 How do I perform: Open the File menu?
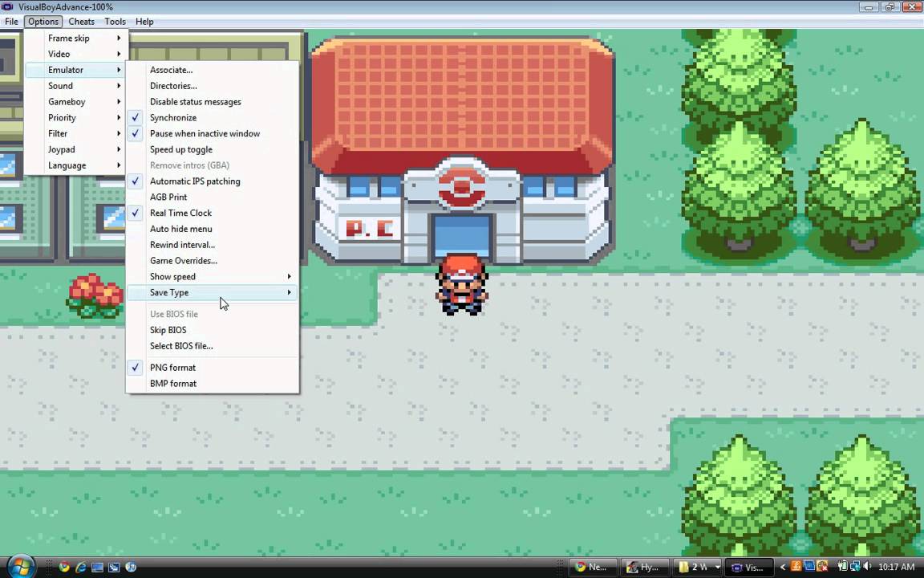tap(11, 22)
